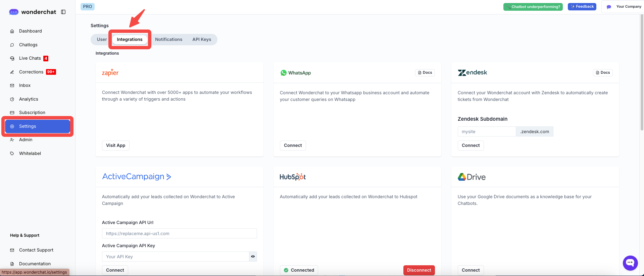Collapse the sidebar panel icon
644x276 pixels.
[63, 12]
